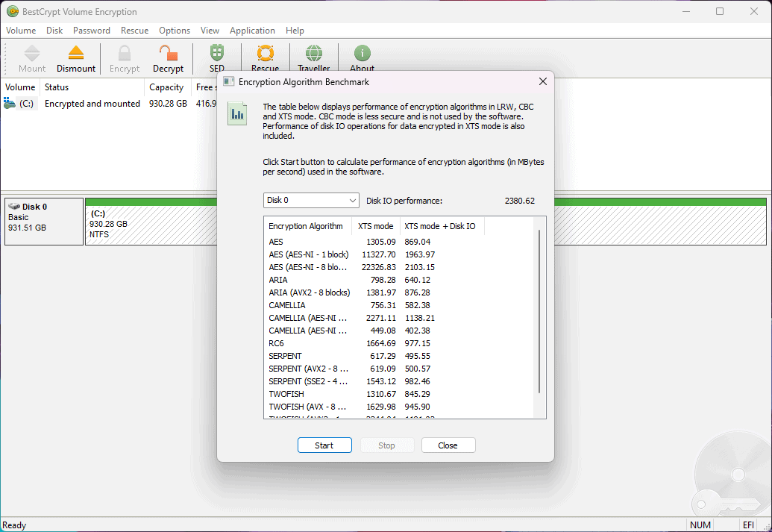Viewport: 772px width, 532px height.
Task: Click the XTS mode column header
Action: click(376, 226)
